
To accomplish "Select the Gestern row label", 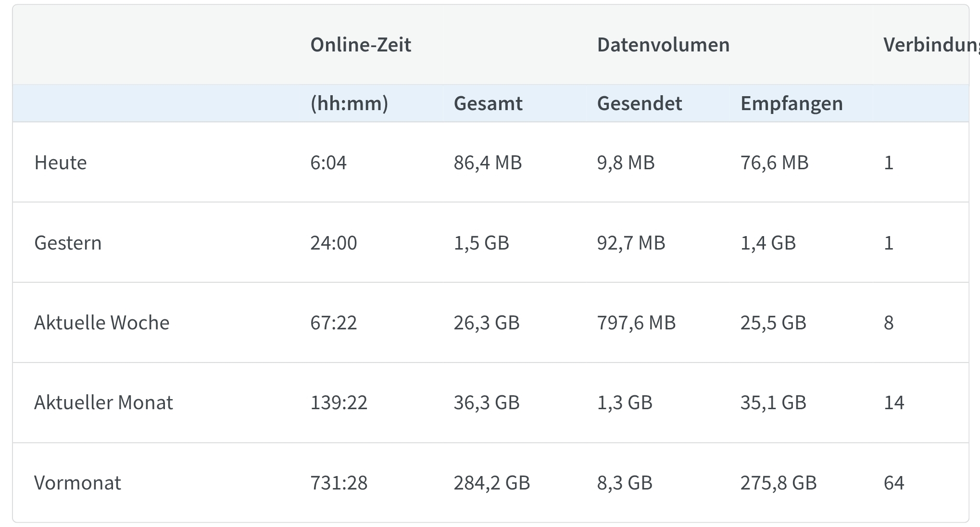I will click(x=68, y=243).
